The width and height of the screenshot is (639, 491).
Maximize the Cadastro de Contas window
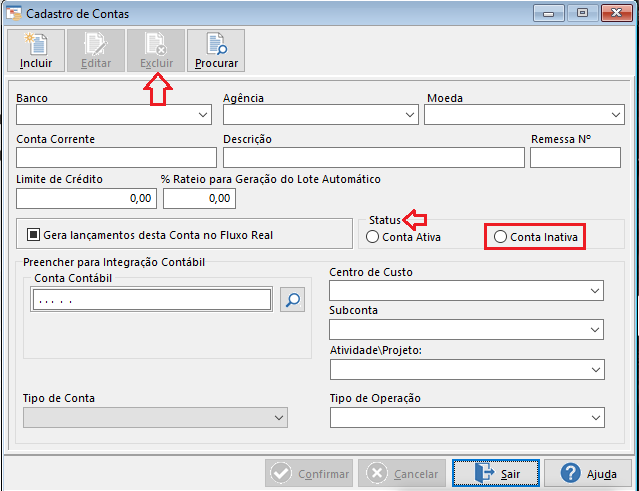582,13
